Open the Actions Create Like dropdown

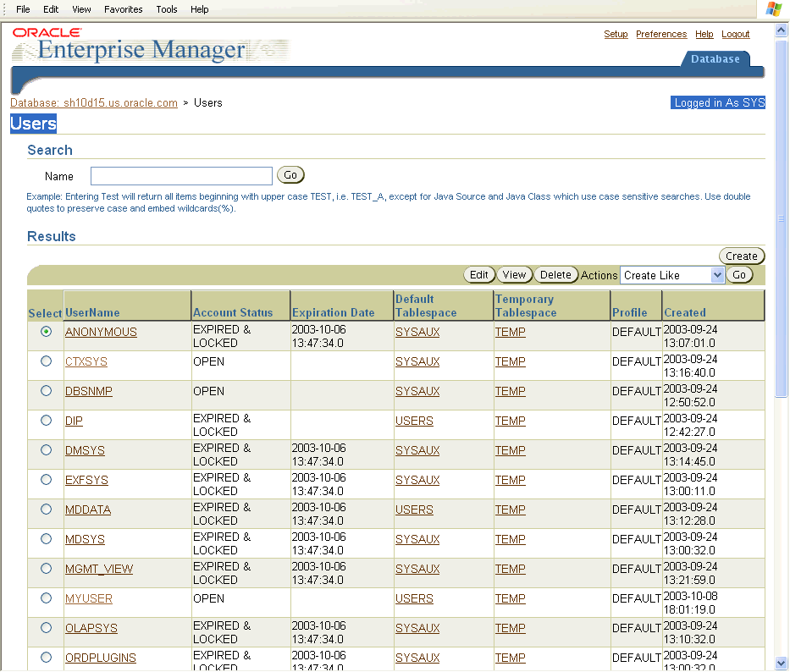tap(672, 275)
